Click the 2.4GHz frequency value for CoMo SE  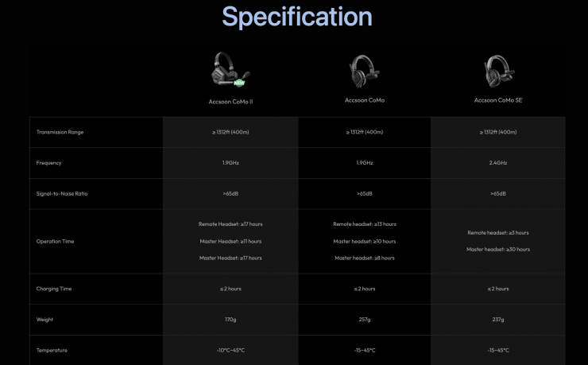[498, 163]
